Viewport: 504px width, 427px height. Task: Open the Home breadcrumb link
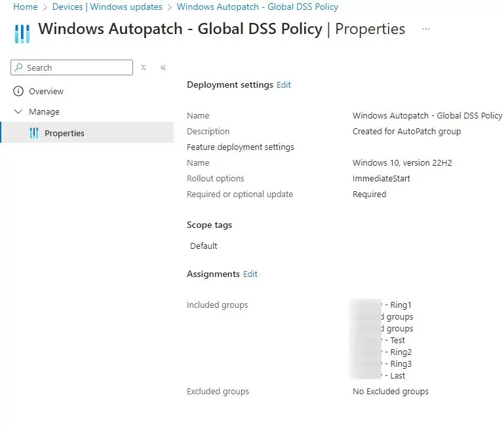point(25,7)
